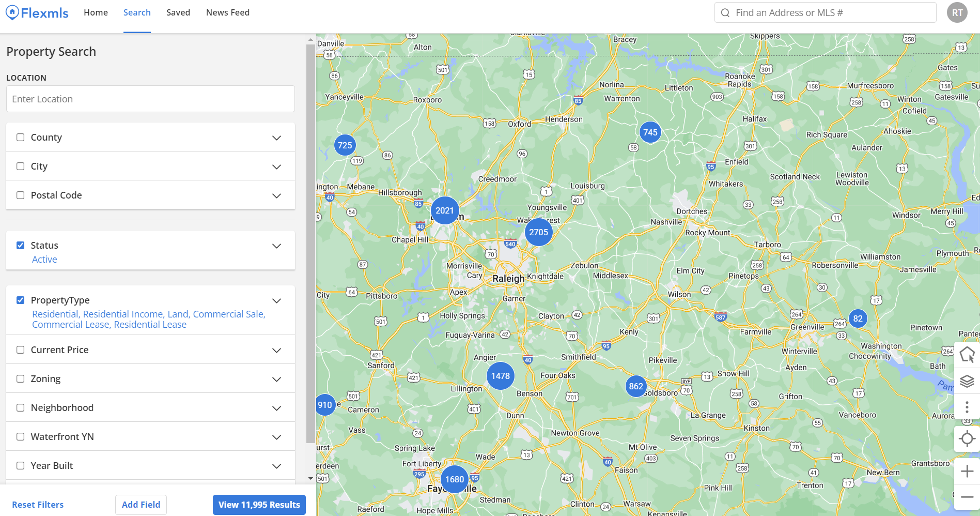The width and height of the screenshot is (980, 516).
Task: Expand the Postal Code filter chevron
Action: [277, 196]
